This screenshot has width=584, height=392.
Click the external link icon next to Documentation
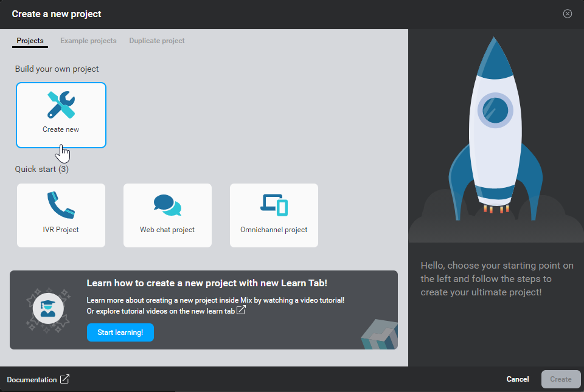64,379
